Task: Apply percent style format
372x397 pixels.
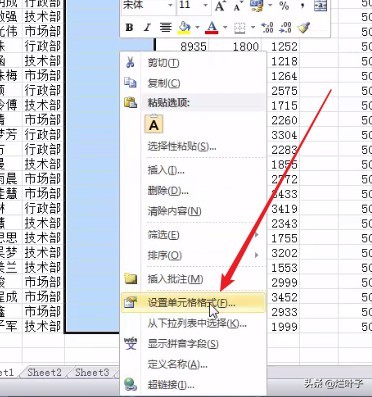Action: click(284, 6)
